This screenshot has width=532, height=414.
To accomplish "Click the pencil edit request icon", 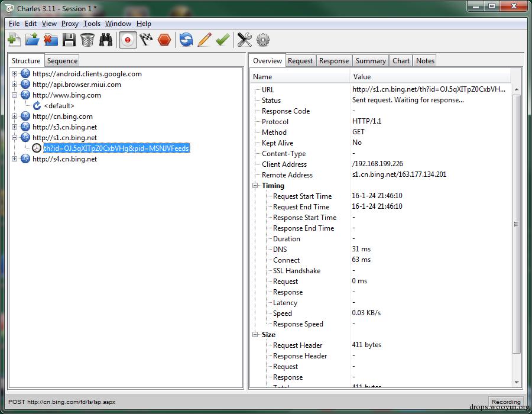I will [x=204, y=40].
